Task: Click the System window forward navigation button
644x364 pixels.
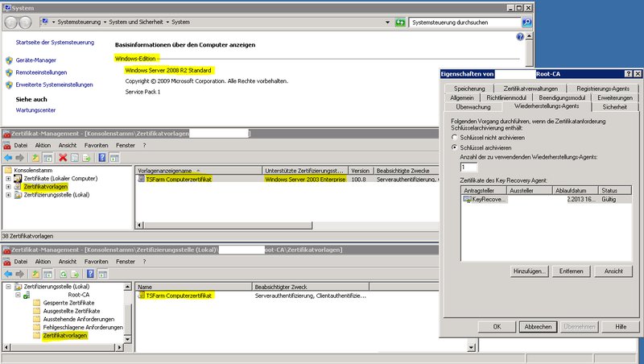Action: click(25, 23)
